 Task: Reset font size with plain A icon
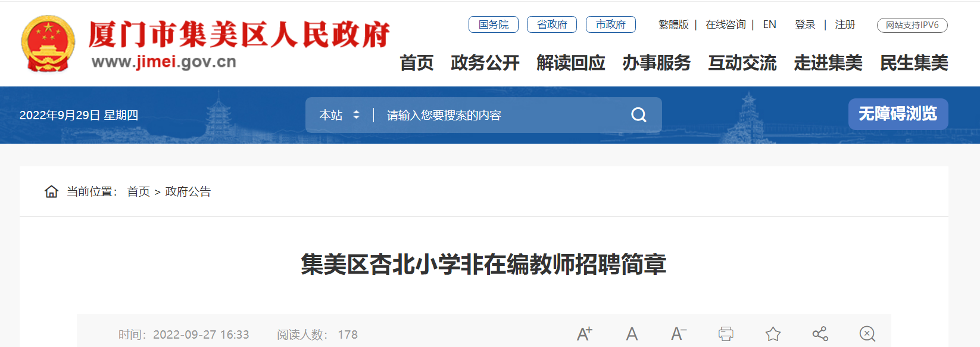click(632, 334)
